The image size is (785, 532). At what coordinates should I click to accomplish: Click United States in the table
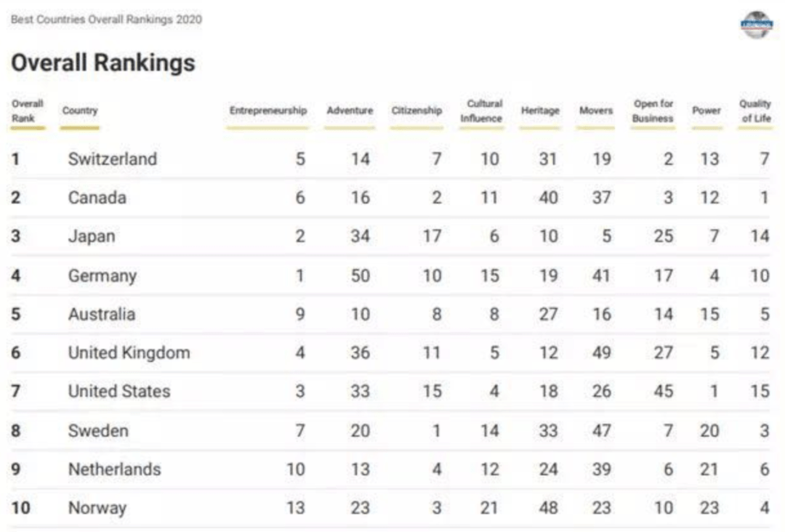coord(119,392)
